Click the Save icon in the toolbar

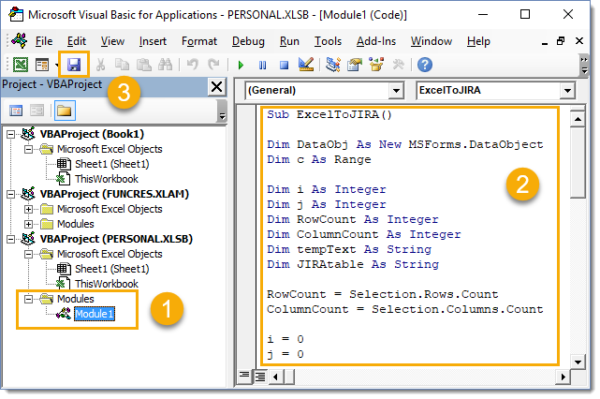[74, 65]
